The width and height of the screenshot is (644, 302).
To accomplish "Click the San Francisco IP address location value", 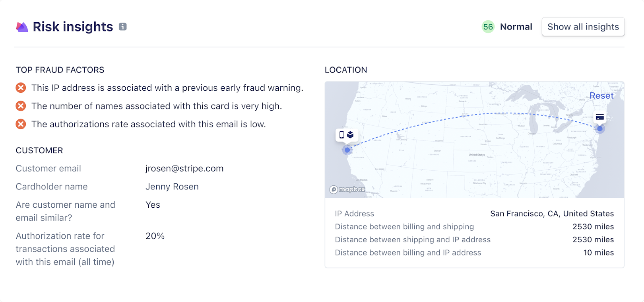I will click(552, 214).
